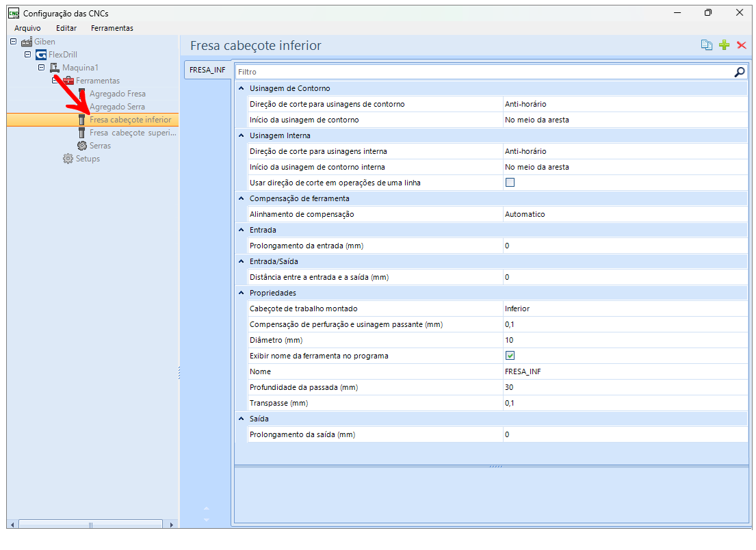Image resolution: width=756 pixels, height=550 pixels.
Task: Open the Ferramentas menu in menu bar
Action: [112, 28]
